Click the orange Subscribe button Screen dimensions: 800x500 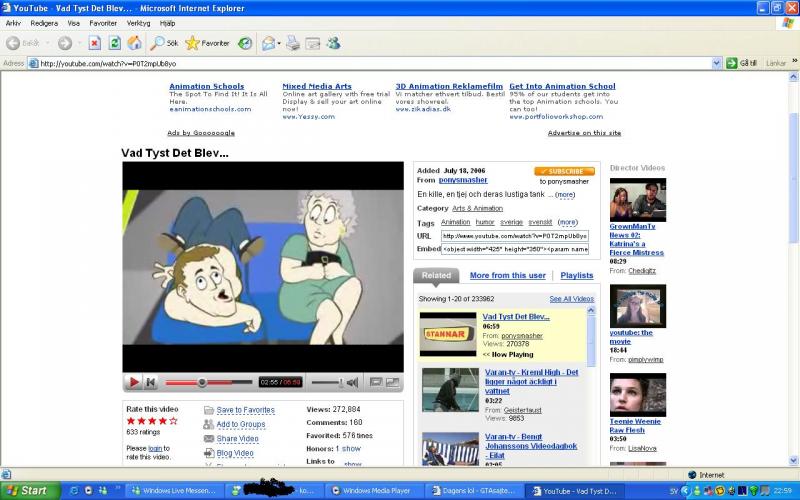[564, 171]
